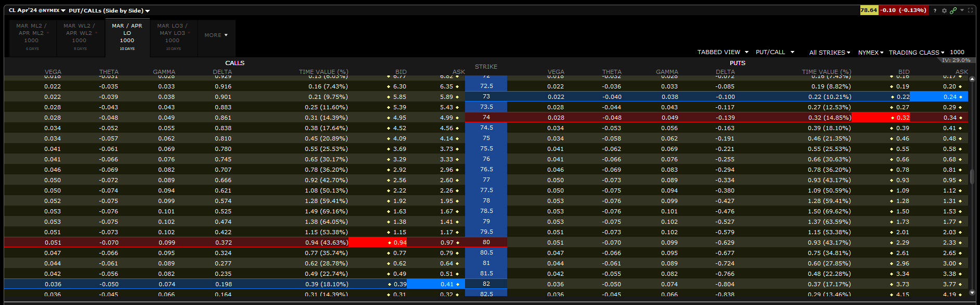The height and width of the screenshot is (305, 980).
Task: Click red call bid 0.94 at strike 80
Action: [378, 243]
